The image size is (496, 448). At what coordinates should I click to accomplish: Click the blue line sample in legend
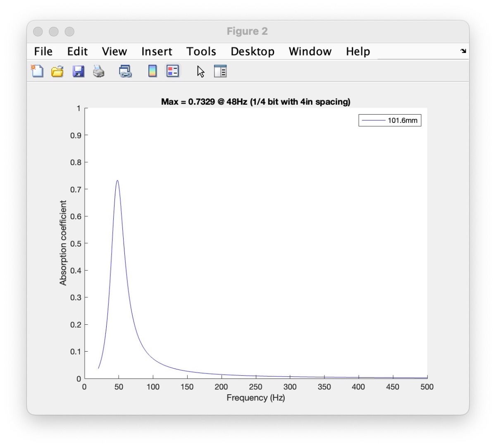(373, 121)
